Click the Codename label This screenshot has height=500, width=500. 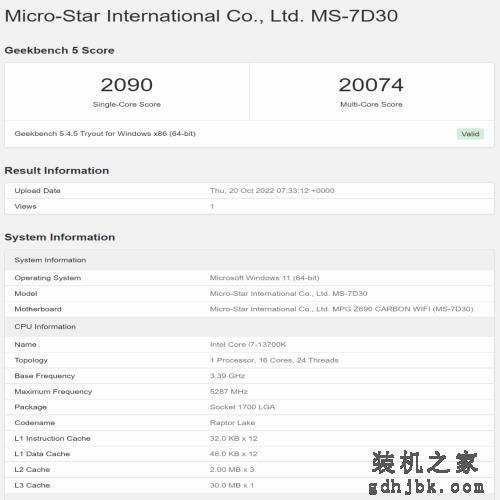point(35,423)
